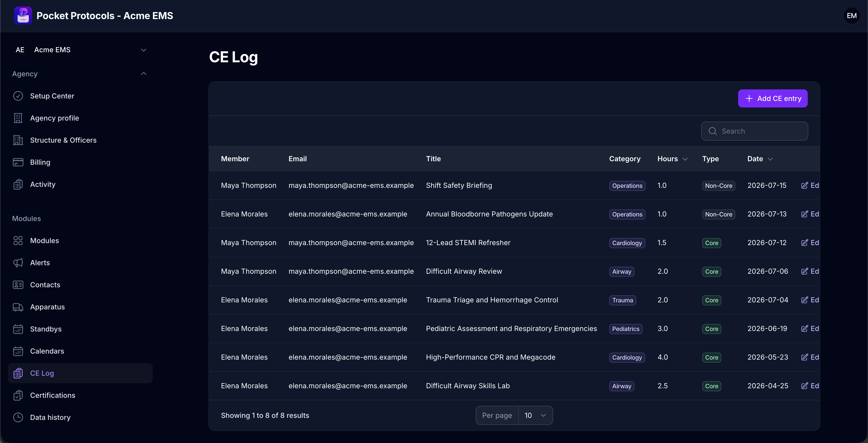
Task: Click edit icon for Trauma Triage row
Action: point(804,300)
